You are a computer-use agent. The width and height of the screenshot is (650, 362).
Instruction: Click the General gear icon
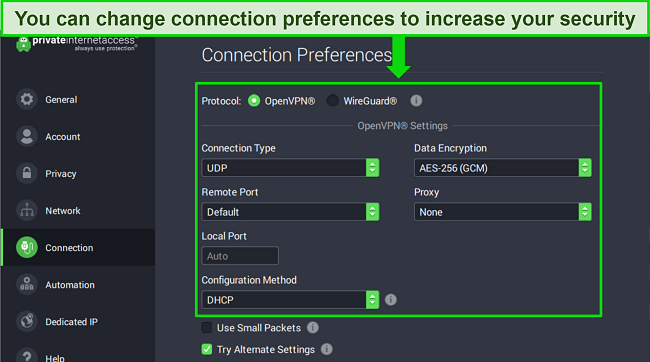click(27, 100)
